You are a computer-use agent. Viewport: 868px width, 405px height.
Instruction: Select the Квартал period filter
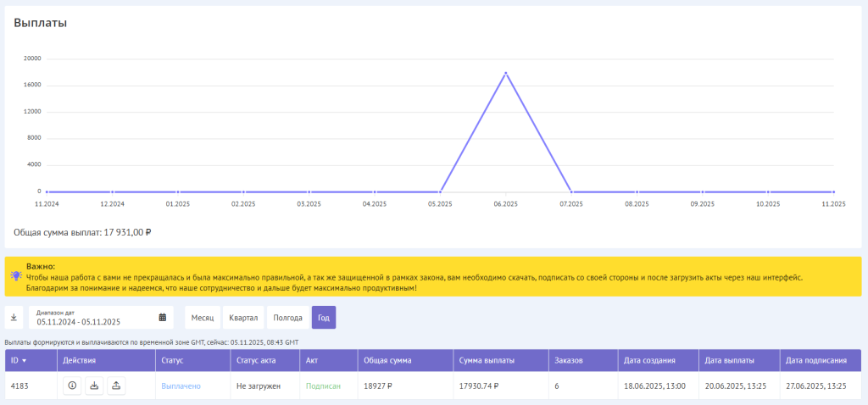(x=243, y=318)
